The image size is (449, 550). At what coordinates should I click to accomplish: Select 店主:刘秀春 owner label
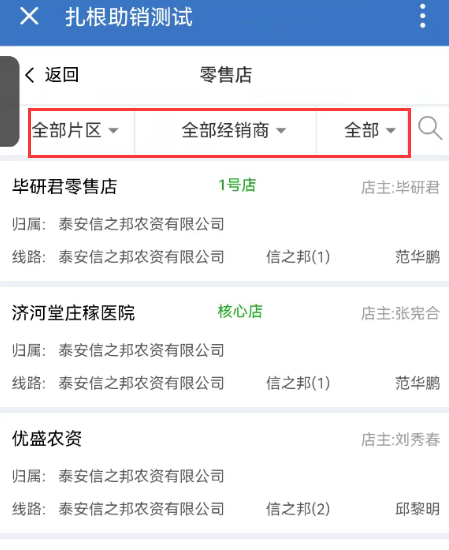pyautogui.click(x=400, y=439)
